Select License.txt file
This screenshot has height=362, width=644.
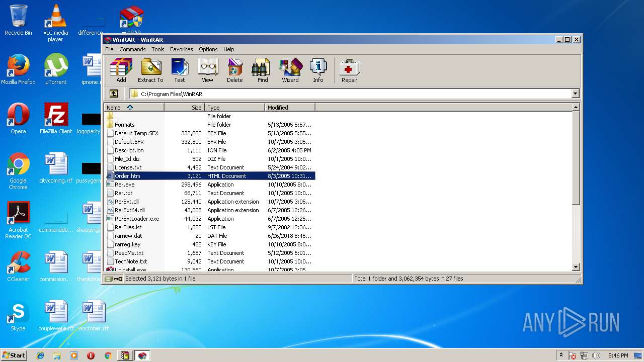[210, 167]
